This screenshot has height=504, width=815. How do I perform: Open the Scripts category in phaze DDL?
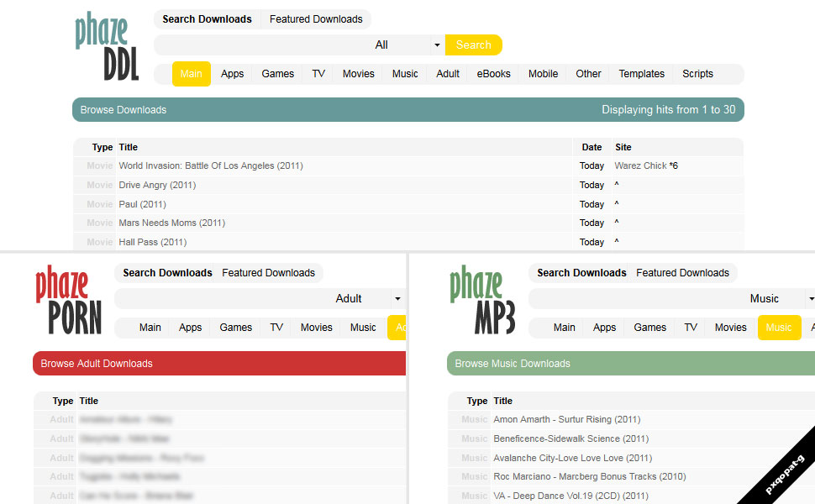[x=697, y=74]
